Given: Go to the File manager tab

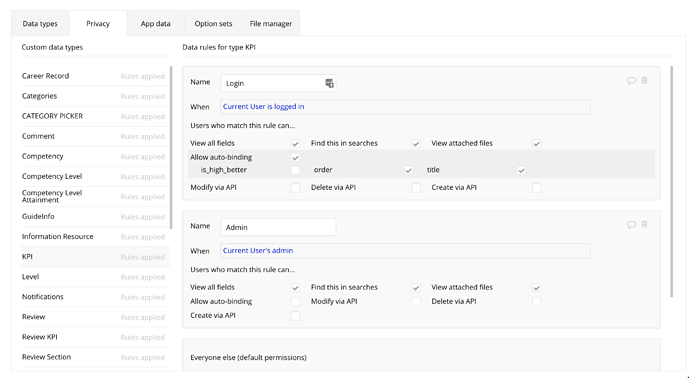Looking at the screenshot, I should (x=271, y=24).
